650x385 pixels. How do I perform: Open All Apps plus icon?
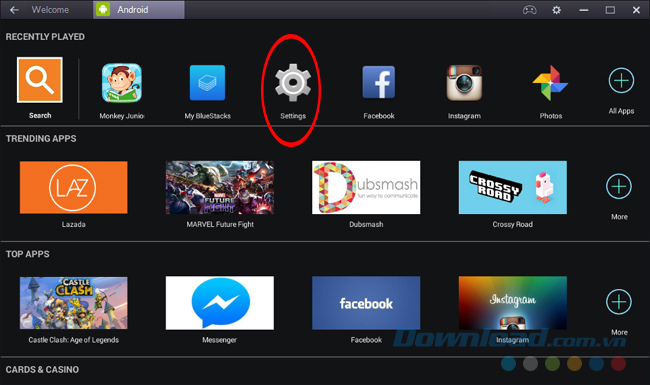point(621,80)
